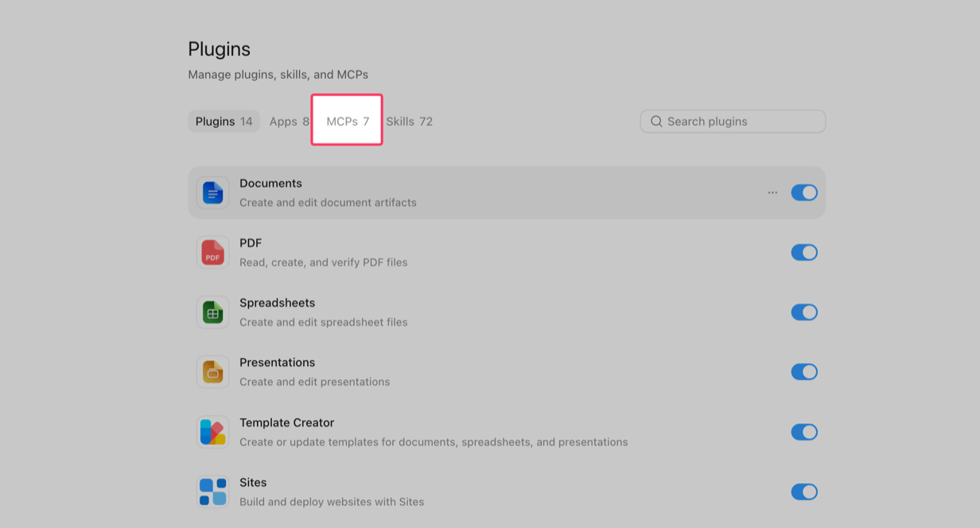Screen dimensions: 980x528
Task: Select the Plugins 14 tab
Action: pyautogui.click(x=224, y=122)
